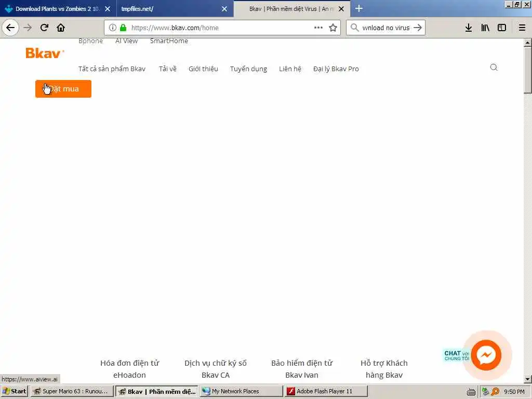The image size is (532, 399).
Task: Click the on-screen keyboard tray icon
Action: click(x=471, y=392)
